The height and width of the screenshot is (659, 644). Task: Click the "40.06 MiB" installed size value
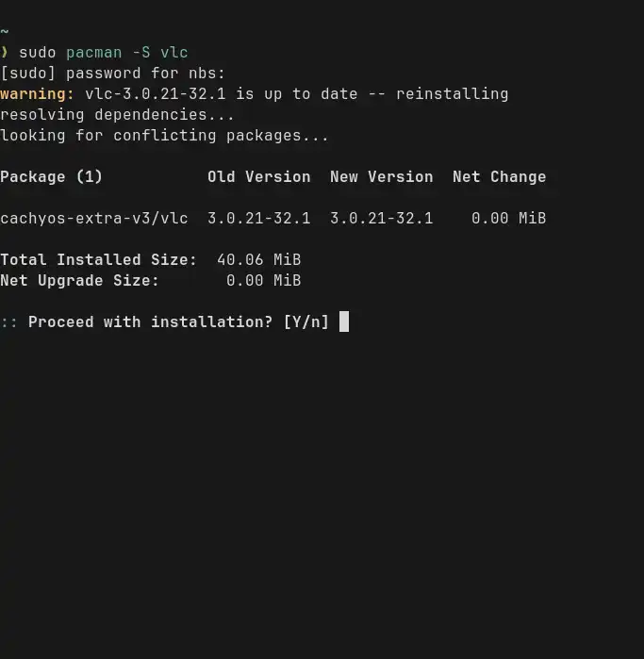click(x=258, y=260)
